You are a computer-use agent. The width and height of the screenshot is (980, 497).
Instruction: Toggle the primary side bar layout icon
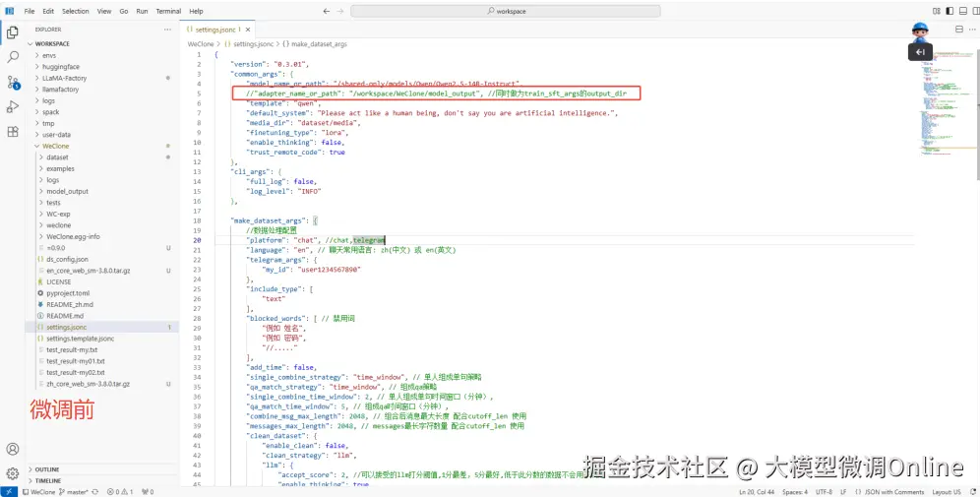(x=950, y=11)
